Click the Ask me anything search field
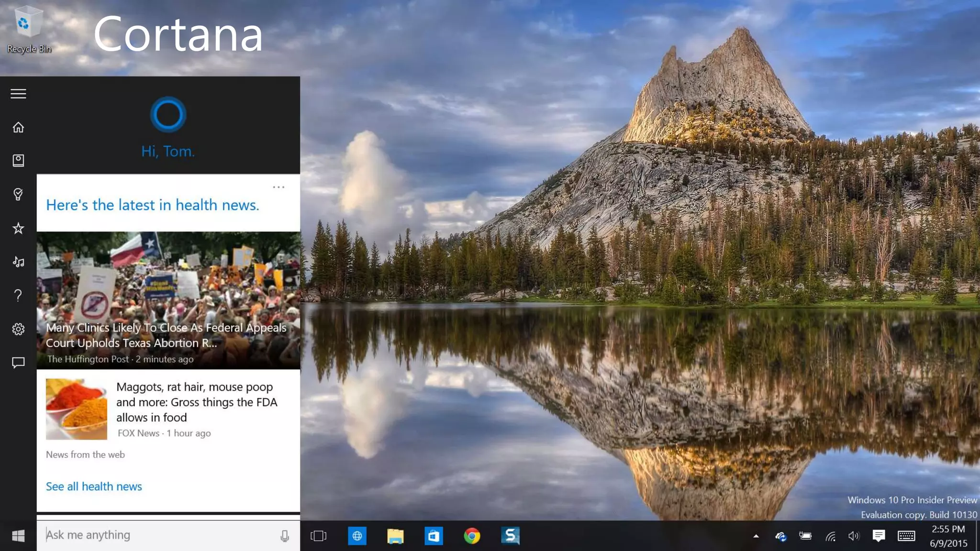 click(x=168, y=535)
